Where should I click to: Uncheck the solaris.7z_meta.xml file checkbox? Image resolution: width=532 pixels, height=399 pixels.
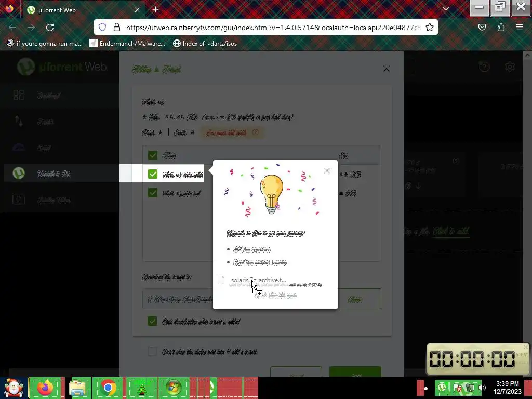(153, 193)
